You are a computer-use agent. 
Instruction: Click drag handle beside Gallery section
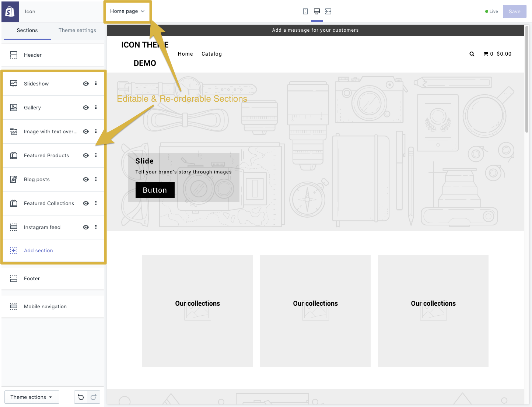pyautogui.click(x=96, y=108)
